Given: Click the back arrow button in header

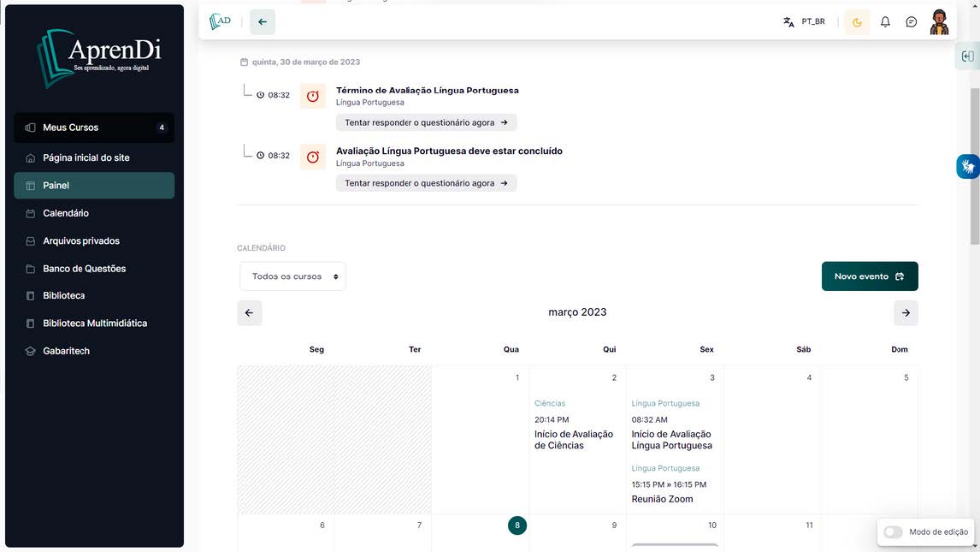Looking at the screenshot, I should tap(263, 22).
